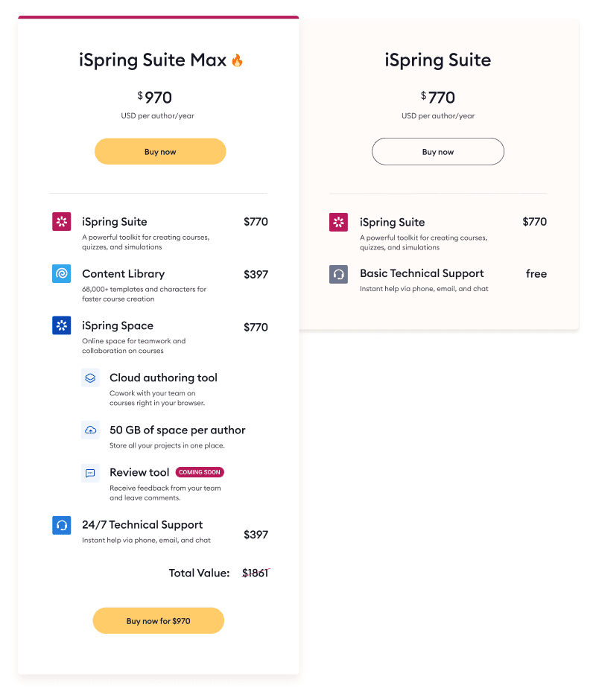This screenshot has width=596, height=700.
Task: Click the COMING SOON badge
Action: pos(200,471)
